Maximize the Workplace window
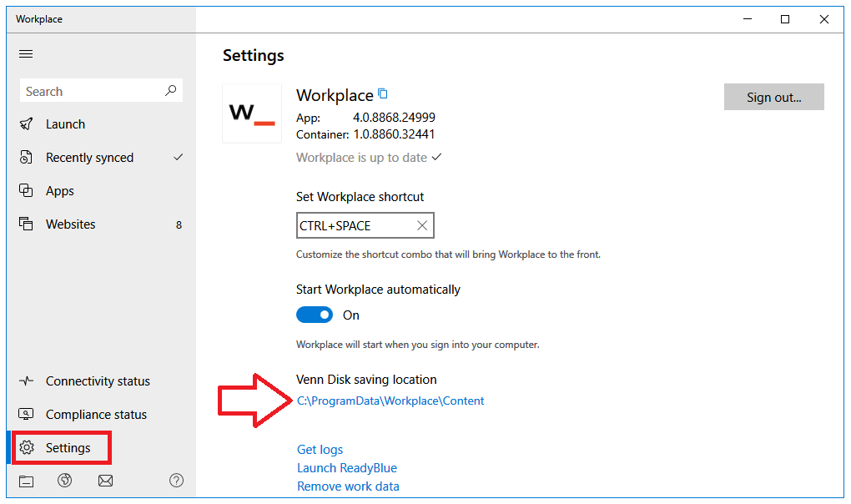Screen dimensions: 851x504 pyautogui.click(x=785, y=19)
